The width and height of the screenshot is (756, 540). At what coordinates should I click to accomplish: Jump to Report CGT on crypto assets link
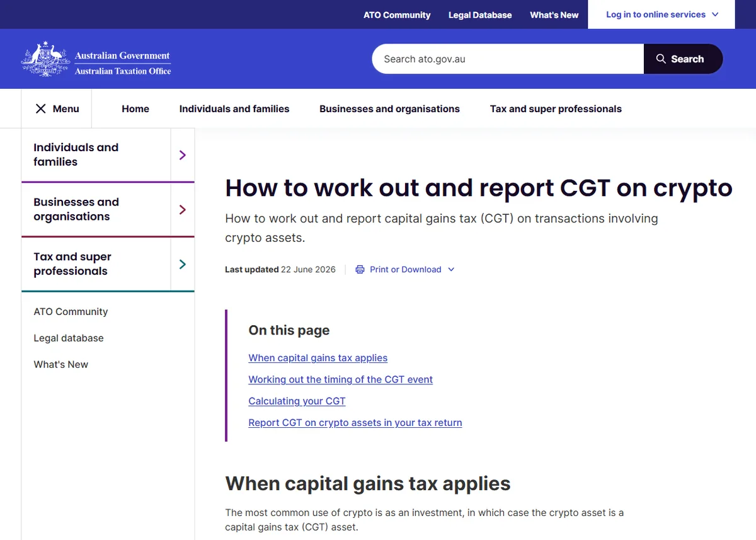tap(355, 423)
